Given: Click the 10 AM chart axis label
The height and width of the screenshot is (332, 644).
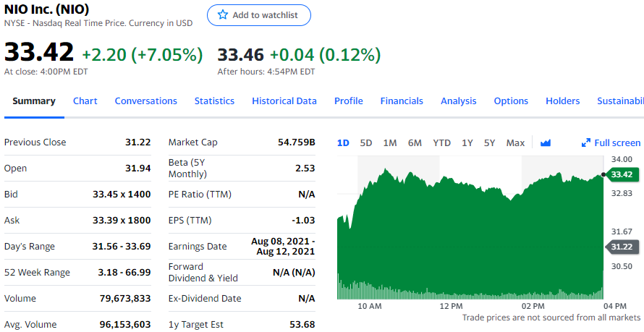Looking at the screenshot, I should click(370, 306).
